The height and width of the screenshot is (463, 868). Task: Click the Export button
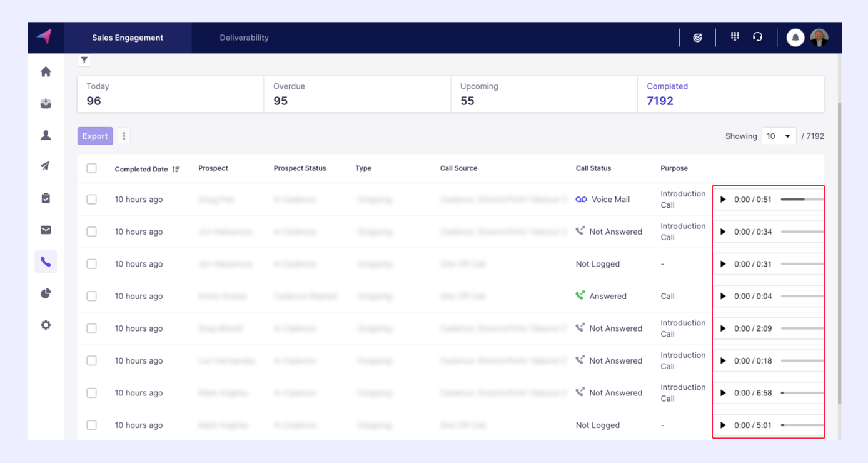(x=95, y=136)
